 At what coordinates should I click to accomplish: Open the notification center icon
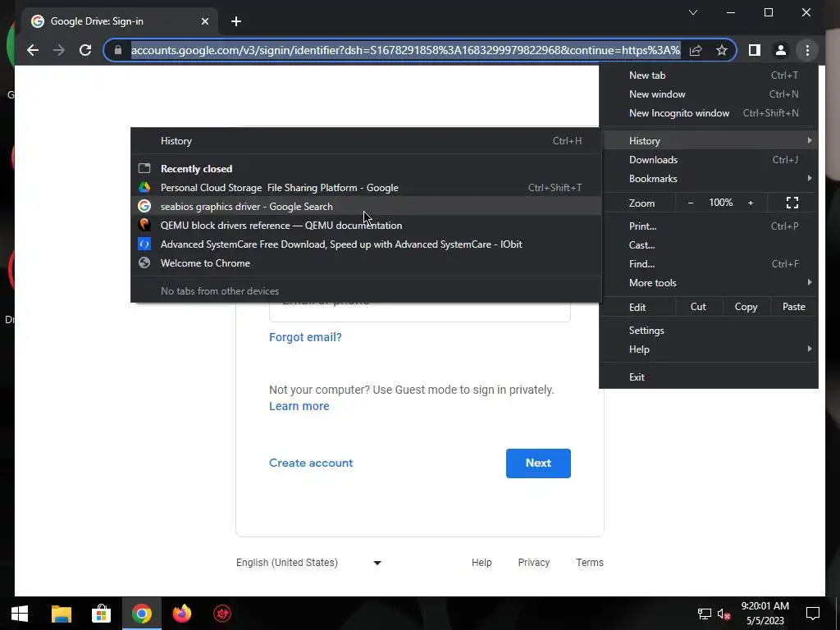click(813, 614)
